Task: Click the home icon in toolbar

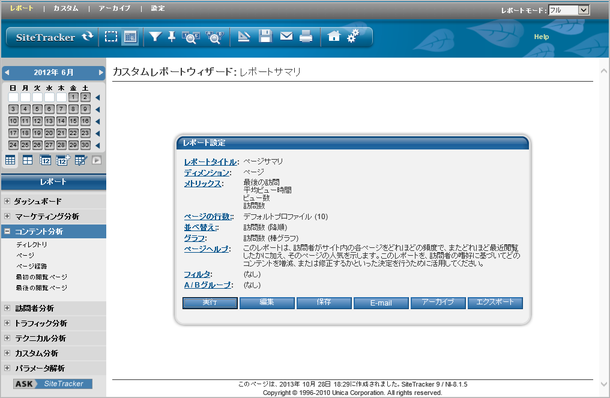Action: click(x=334, y=36)
